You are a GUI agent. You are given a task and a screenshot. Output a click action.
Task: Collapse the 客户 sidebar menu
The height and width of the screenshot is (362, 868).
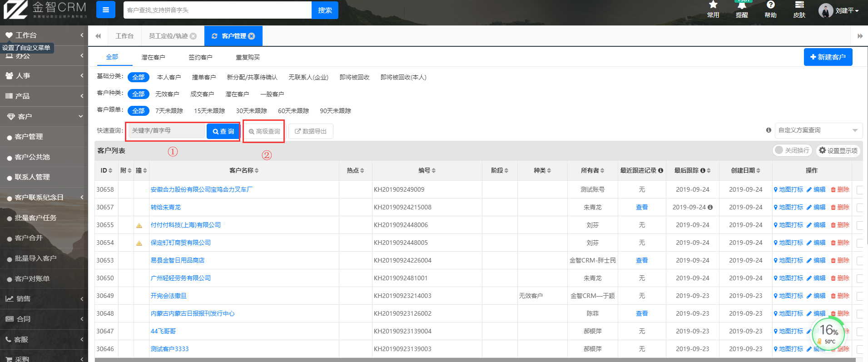pyautogui.click(x=44, y=116)
